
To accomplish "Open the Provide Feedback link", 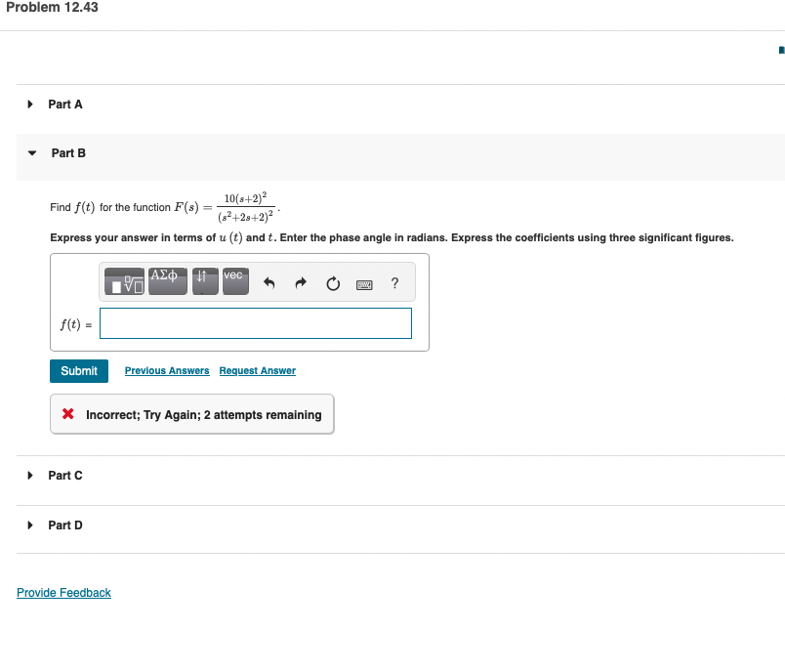I will coord(64,593).
